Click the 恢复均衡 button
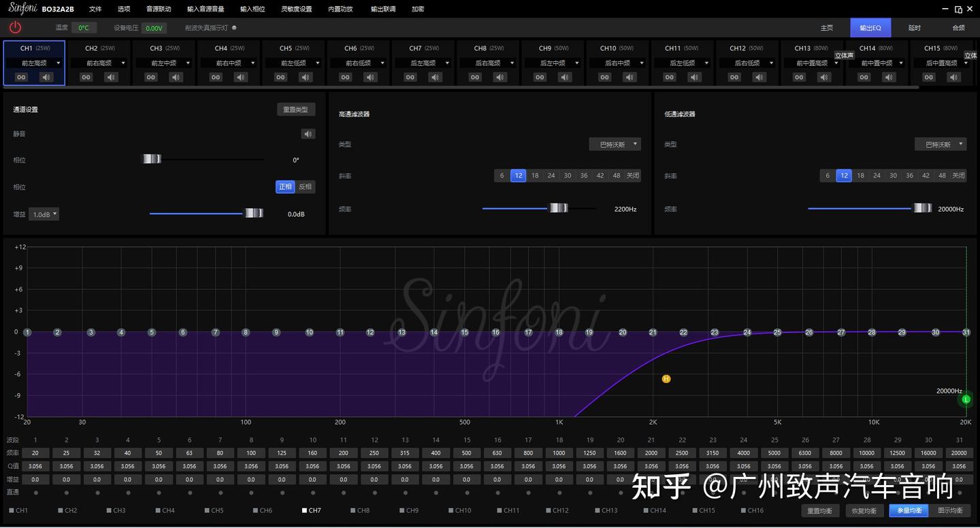 coord(864,510)
